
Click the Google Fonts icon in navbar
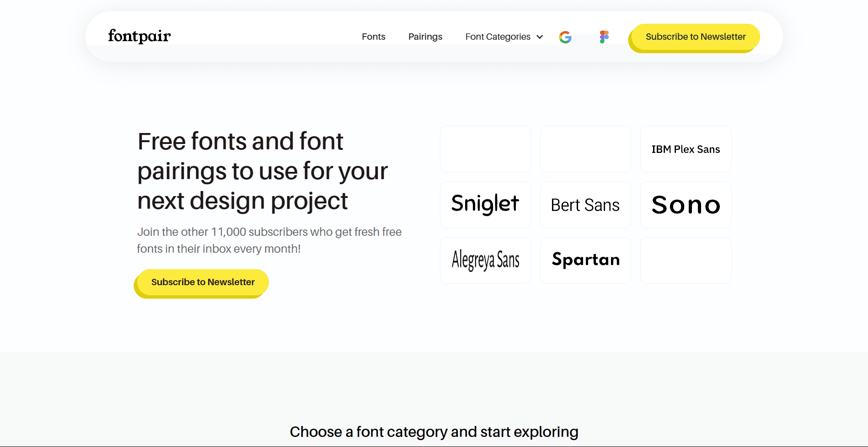point(565,37)
